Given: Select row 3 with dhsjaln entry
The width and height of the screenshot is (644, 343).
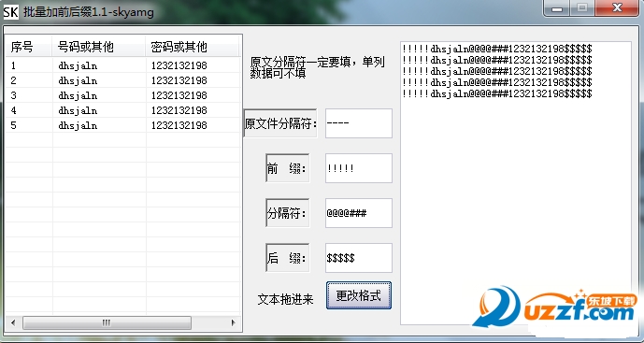Looking at the screenshot, I should pyautogui.click(x=122, y=95).
